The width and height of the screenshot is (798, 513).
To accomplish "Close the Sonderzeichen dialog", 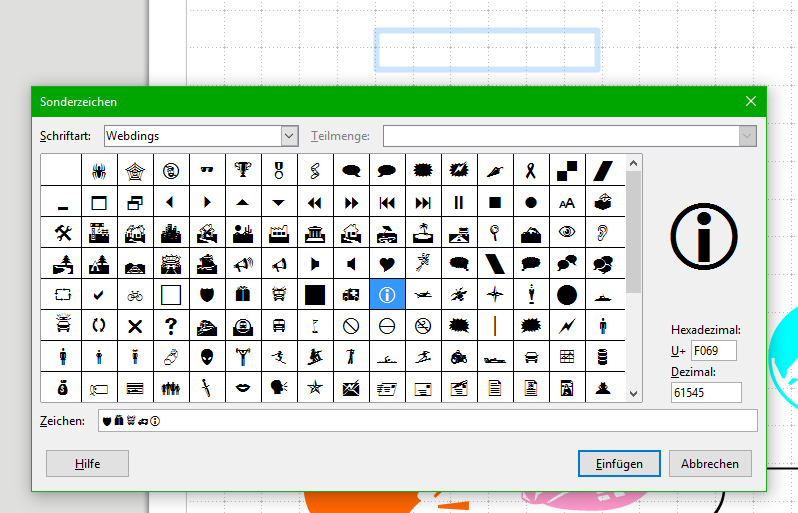I will click(751, 101).
